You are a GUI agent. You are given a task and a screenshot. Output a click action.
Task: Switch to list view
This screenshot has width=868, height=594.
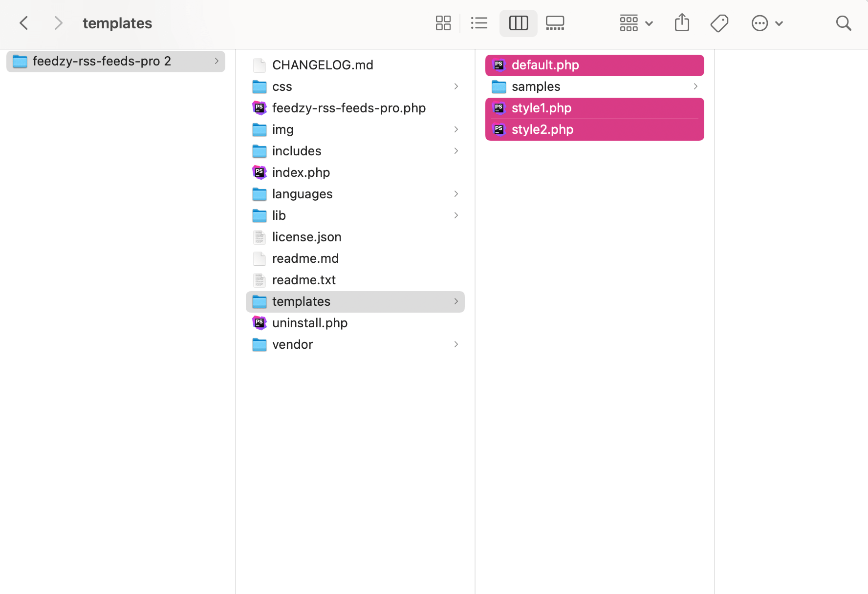point(479,23)
